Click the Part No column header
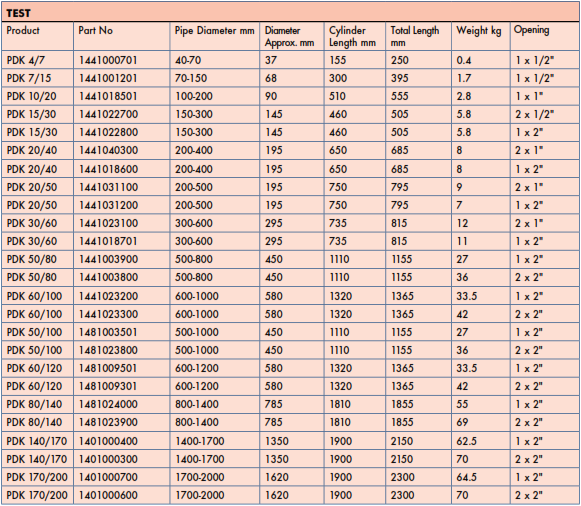This screenshot has width=581, height=506. (x=95, y=30)
